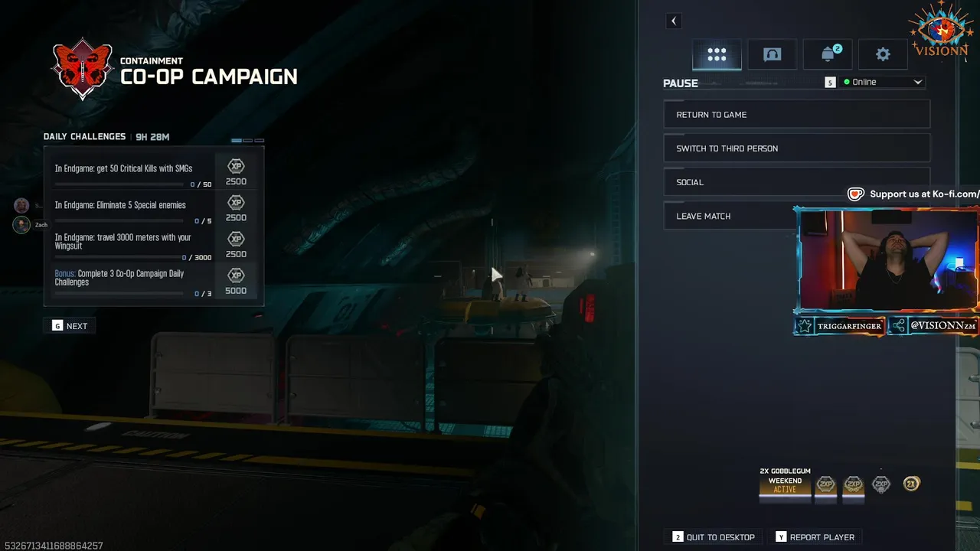Click the gold 2X coin icon
This screenshot has width=980, height=551.
(911, 484)
